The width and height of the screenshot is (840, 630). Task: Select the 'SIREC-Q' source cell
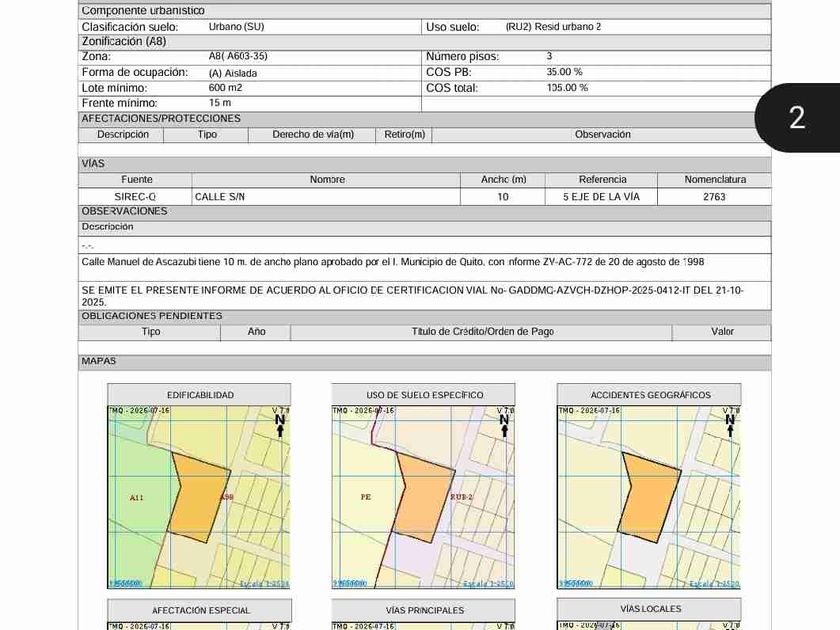[135, 197]
